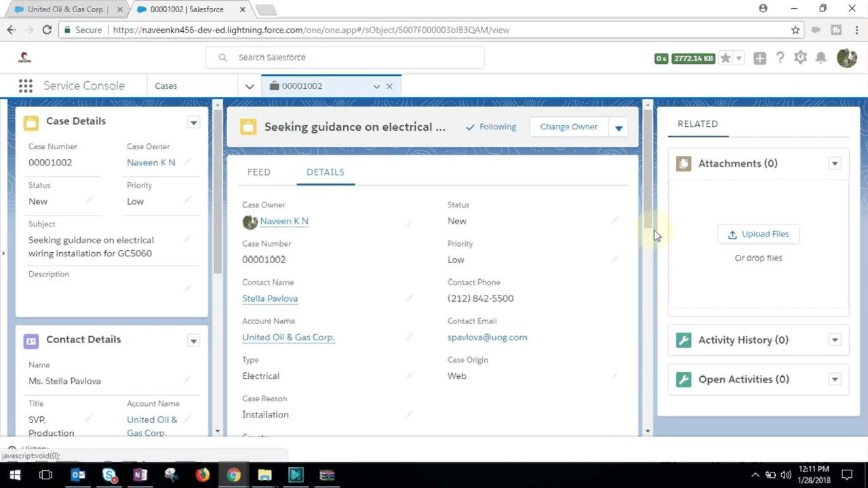Edit Contact Name using its pencil icon
The image size is (868, 488).
pos(410,298)
